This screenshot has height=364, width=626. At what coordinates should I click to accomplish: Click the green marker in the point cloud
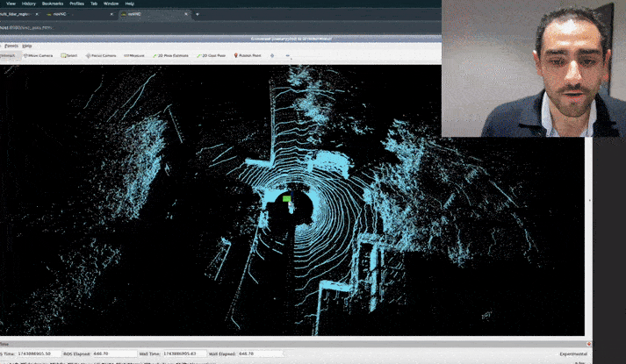[286, 199]
